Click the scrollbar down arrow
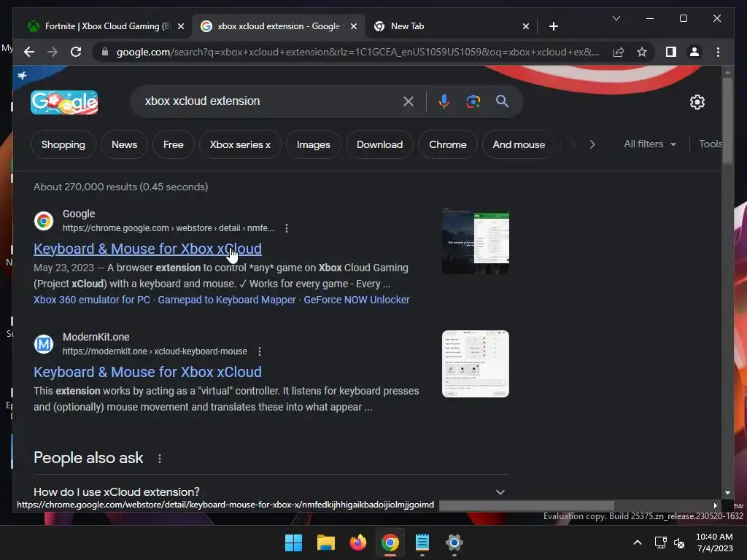 pos(727,493)
